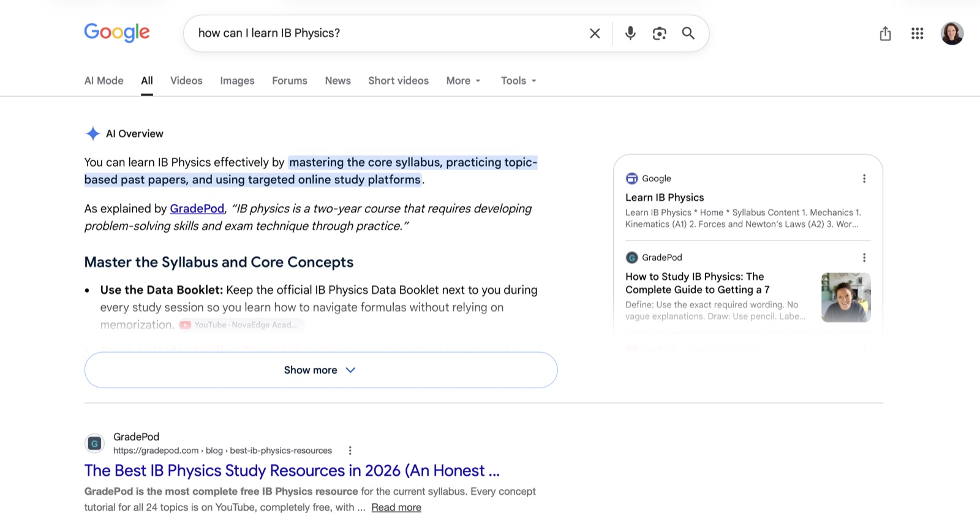Click the Google favicon in source card

[631, 179]
